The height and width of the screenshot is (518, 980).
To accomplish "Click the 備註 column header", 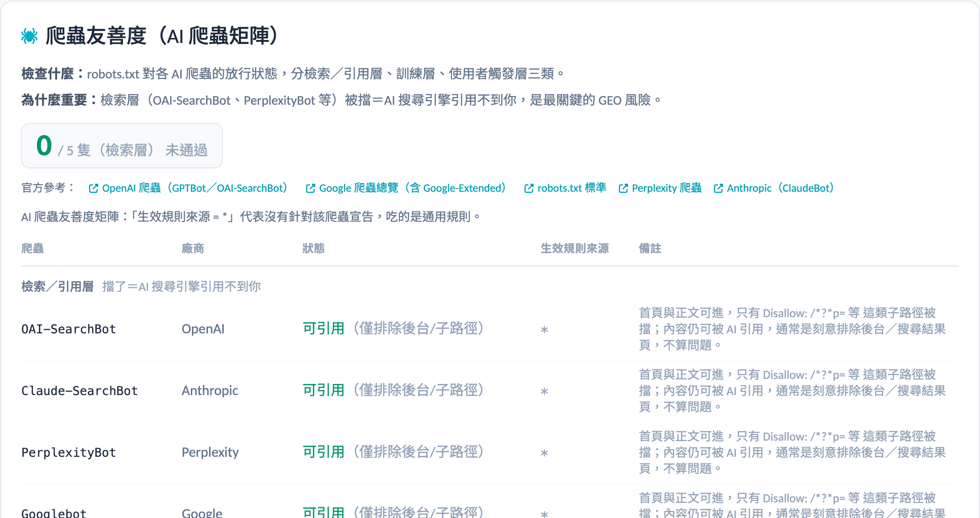I will point(650,248).
